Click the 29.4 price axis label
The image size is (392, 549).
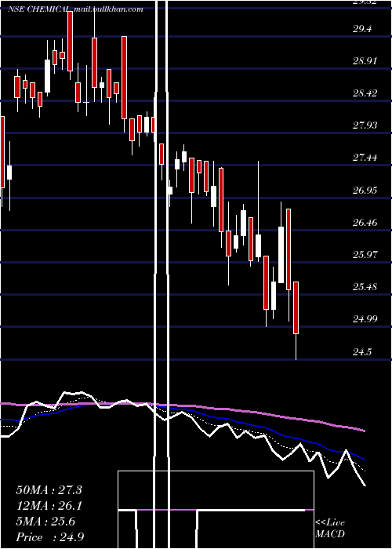(362, 29)
